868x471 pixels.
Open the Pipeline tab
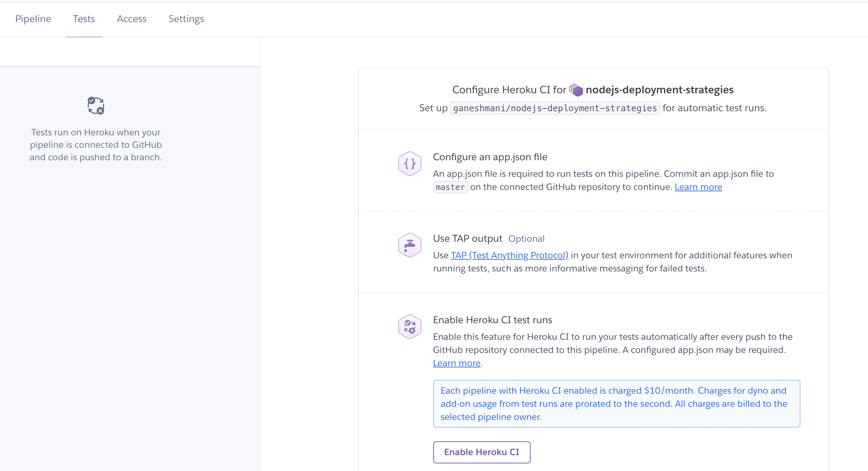coord(33,19)
